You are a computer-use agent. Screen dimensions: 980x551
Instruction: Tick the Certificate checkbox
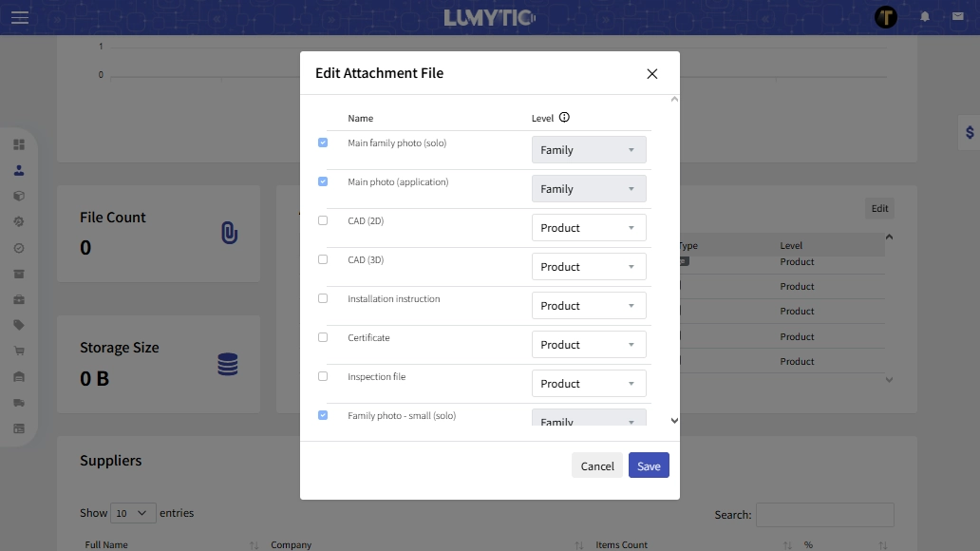(x=323, y=337)
